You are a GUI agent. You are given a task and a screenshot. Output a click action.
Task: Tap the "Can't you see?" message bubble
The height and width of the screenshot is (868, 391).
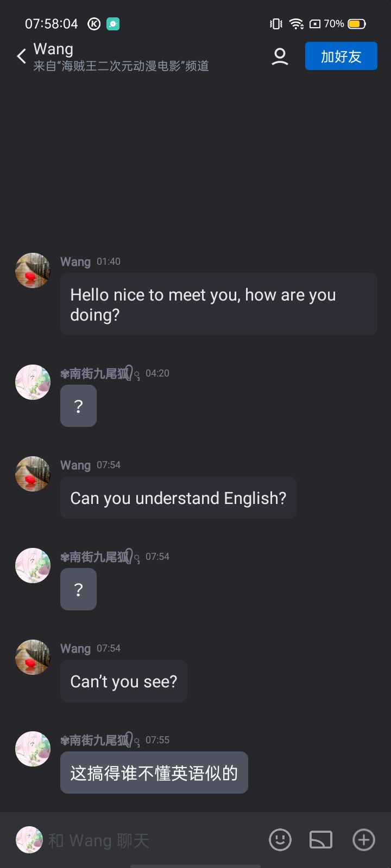point(124,681)
